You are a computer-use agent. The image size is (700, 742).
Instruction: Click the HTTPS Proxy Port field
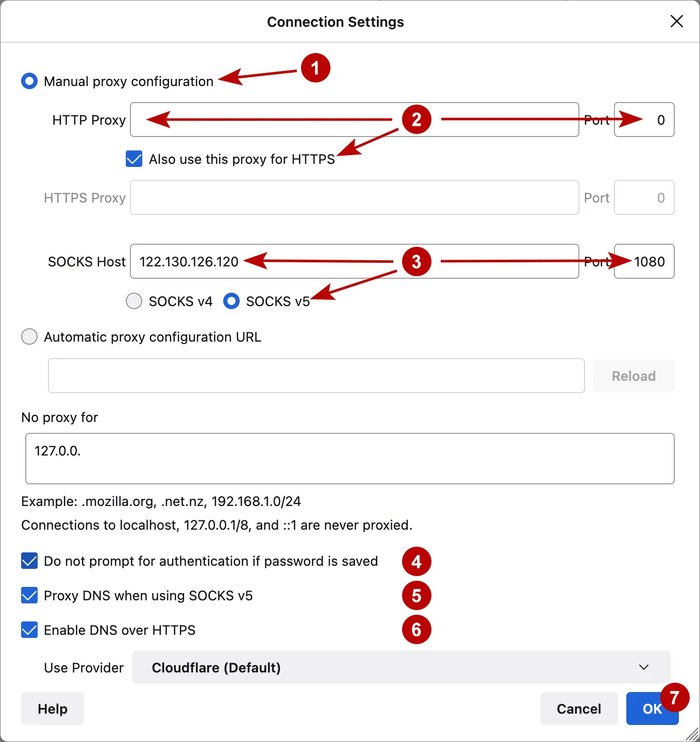click(x=644, y=197)
